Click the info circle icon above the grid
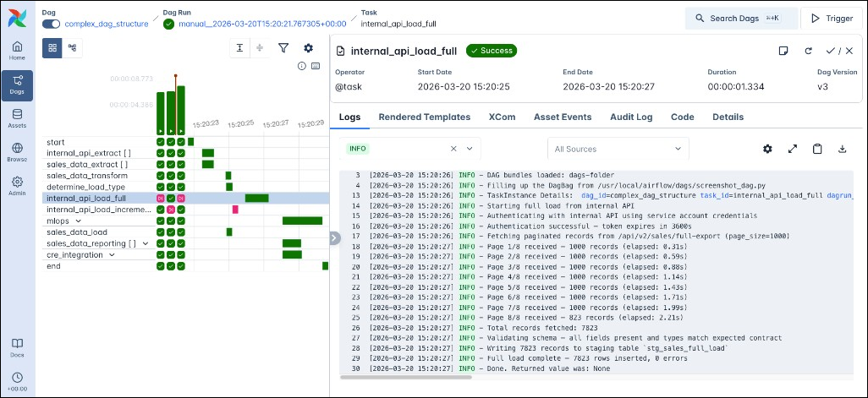The image size is (868, 398). pos(302,66)
